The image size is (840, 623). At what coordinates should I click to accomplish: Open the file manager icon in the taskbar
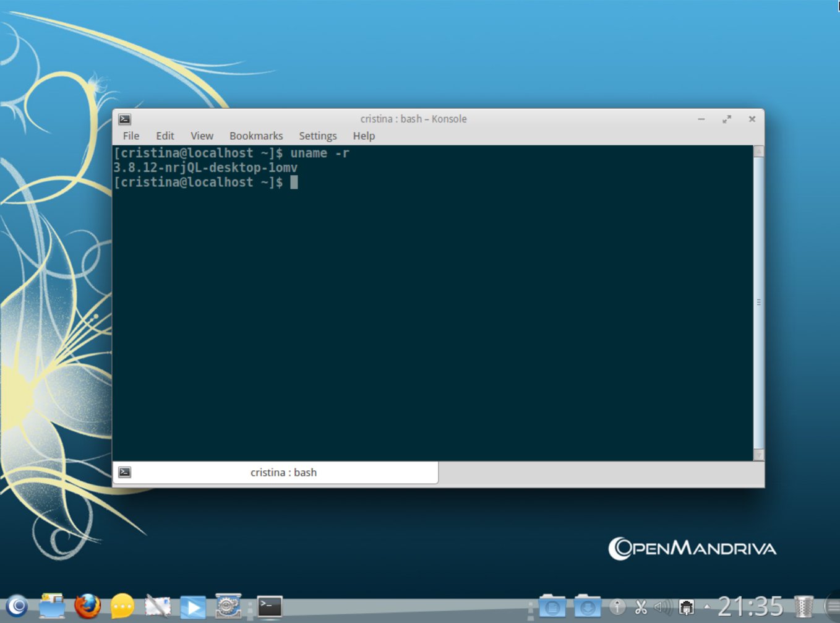pyautogui.click(x=52, y=606)
